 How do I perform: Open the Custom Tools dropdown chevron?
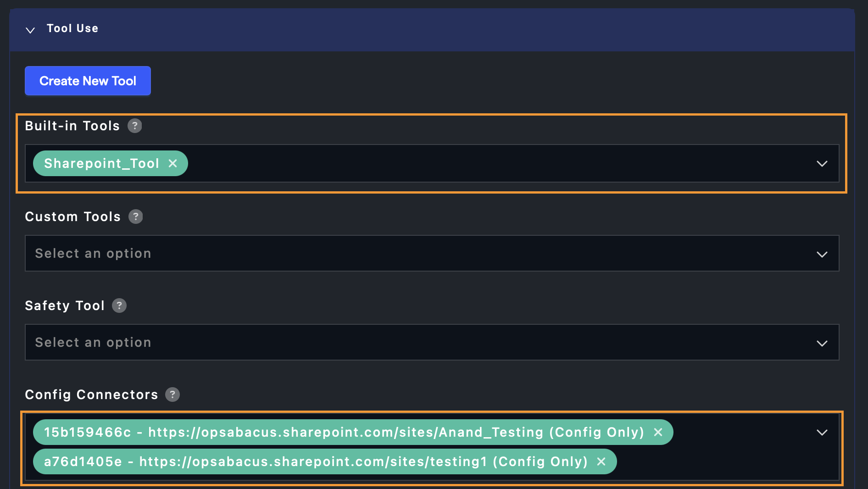(822, 254)
